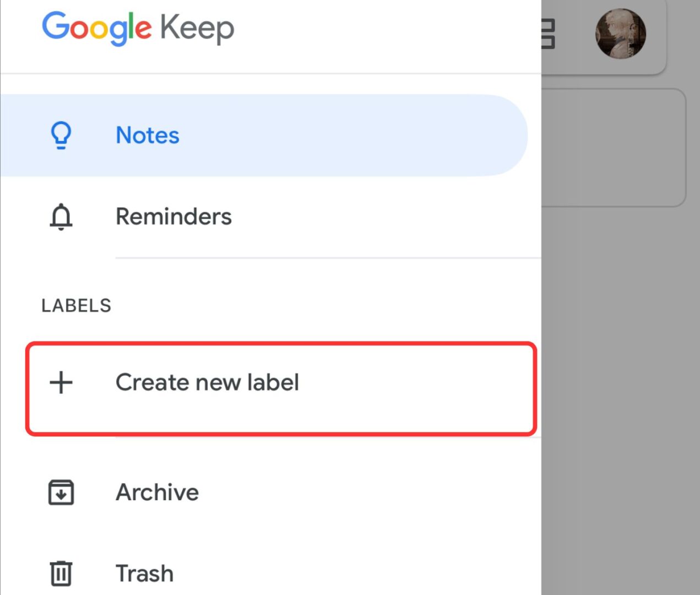Select the Notes menu entry
This screenshot has width=700, height=595.
click(x=147, y=135)
